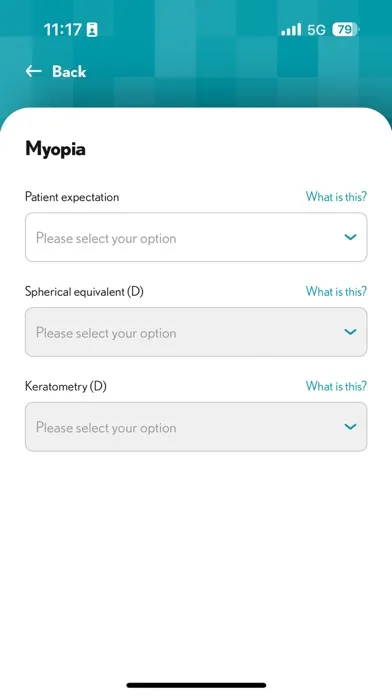This screenshot has height=696, width=392.
Task: Open 'What is this?' for Spherical equivalent
Action: click(x=336, y=292)
